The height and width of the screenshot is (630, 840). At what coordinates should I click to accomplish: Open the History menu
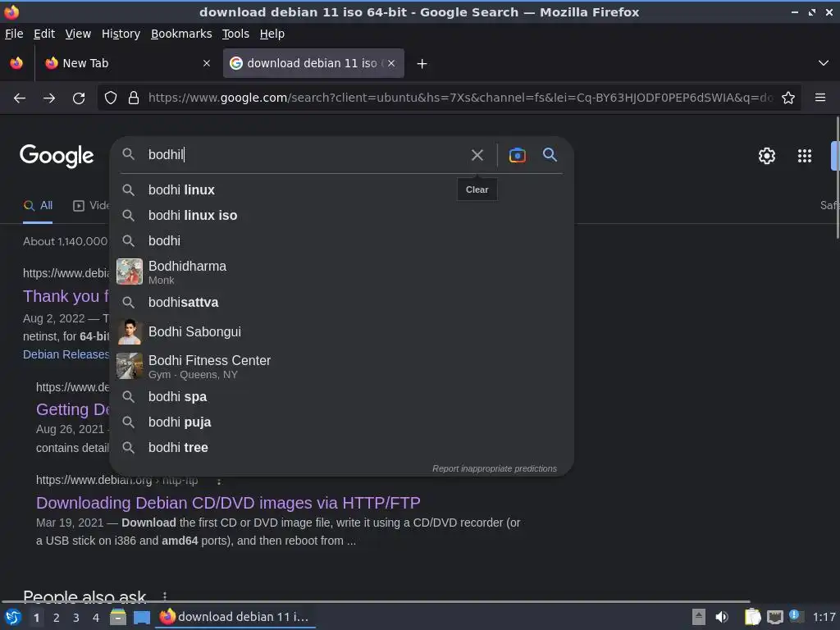(121, 34)
